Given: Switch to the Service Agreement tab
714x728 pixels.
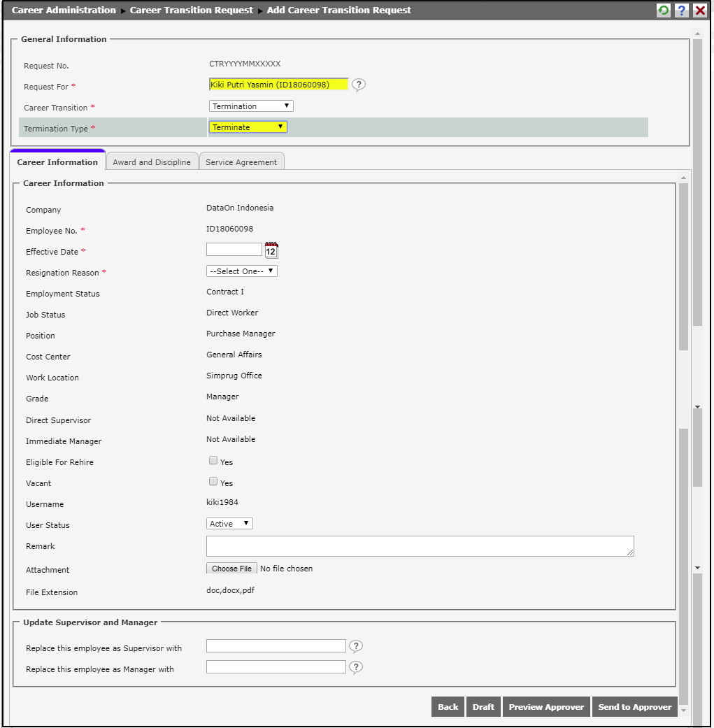Looking at the screenshot, I should (241, 162).
